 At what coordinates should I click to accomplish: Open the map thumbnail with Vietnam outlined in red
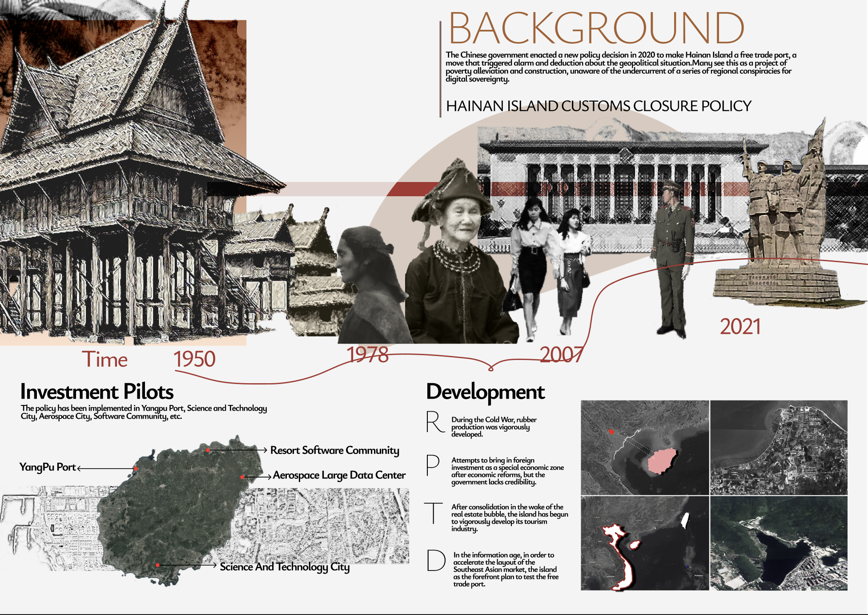(645, 544)
